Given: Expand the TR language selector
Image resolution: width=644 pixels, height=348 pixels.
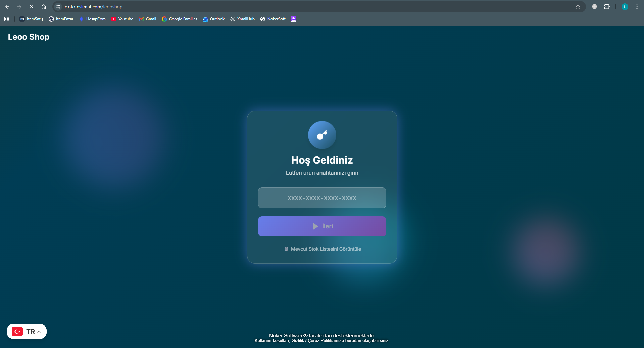Looking at the screenshot, I should (27, 332).
